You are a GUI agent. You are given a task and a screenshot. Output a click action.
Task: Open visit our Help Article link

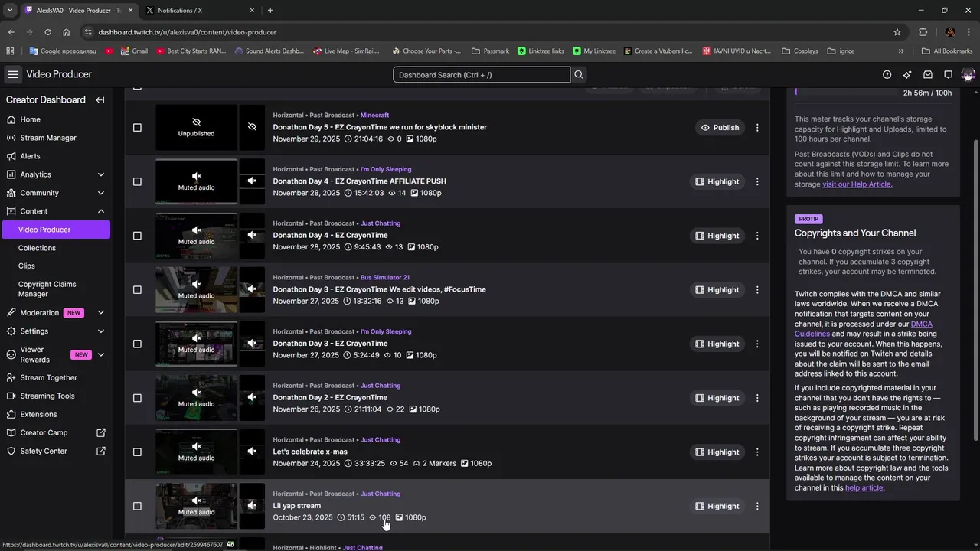857,184
